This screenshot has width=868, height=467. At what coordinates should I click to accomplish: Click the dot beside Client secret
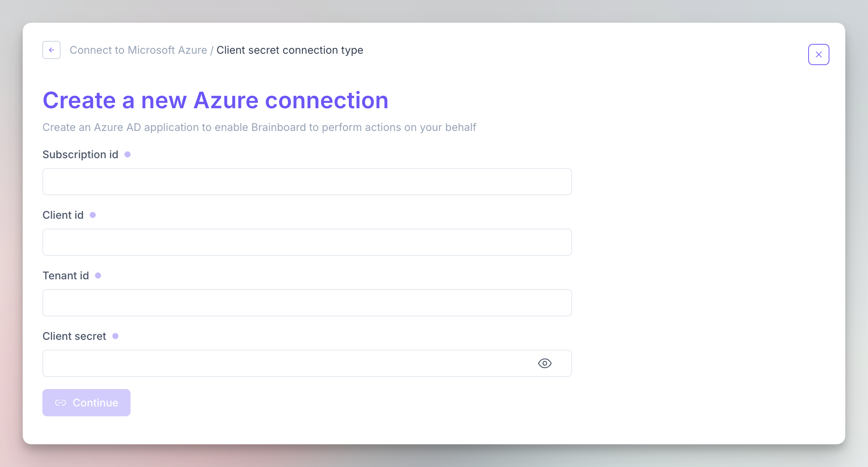click(115, 336)
